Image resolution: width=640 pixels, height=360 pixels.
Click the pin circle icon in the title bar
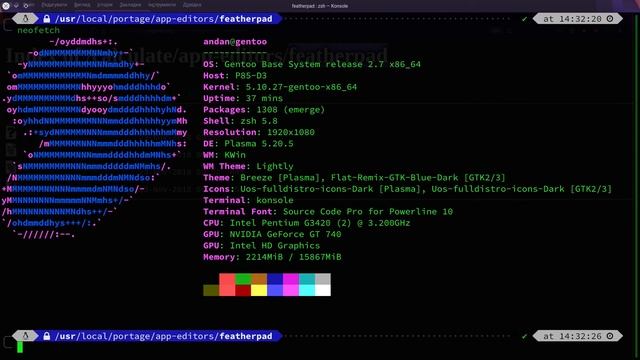coord(26,6)
